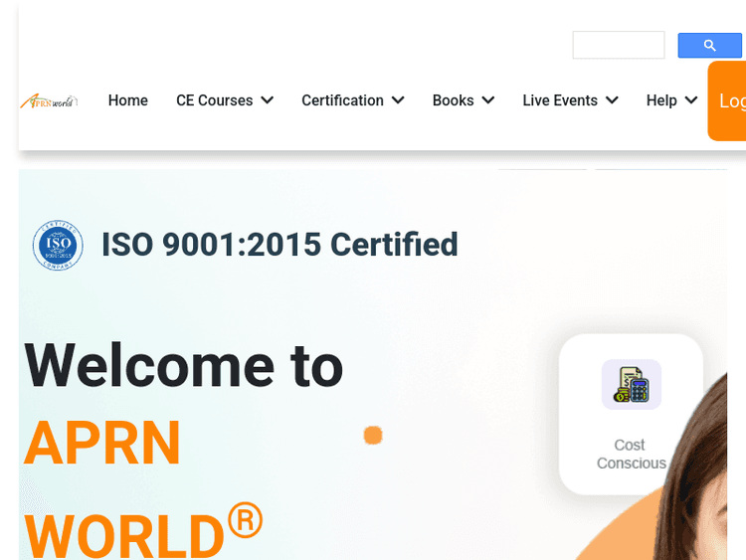Expand Certification dropdown chevron
Image resolution: width=746 pixels, height=560 pixels.
click(x=398, y=100)
